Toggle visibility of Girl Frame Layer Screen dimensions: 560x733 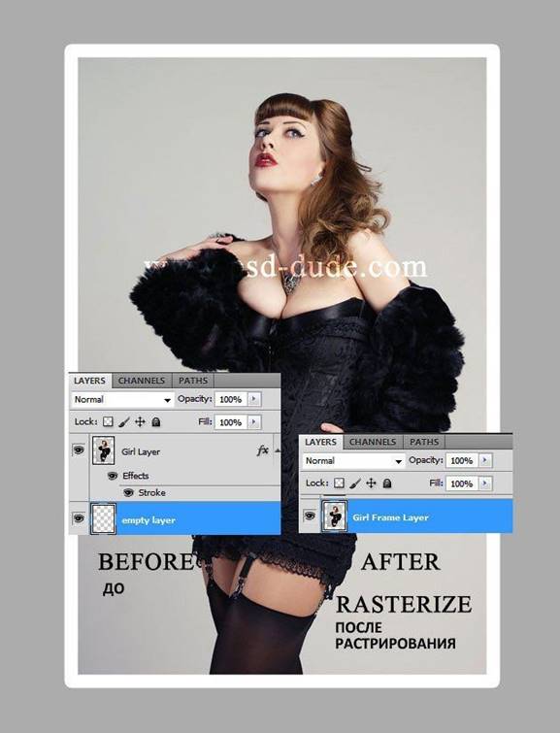click(x=310, y=516)
